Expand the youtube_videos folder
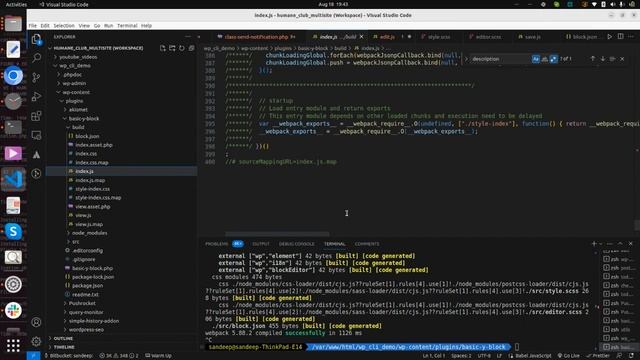 (x=78, y=57)
